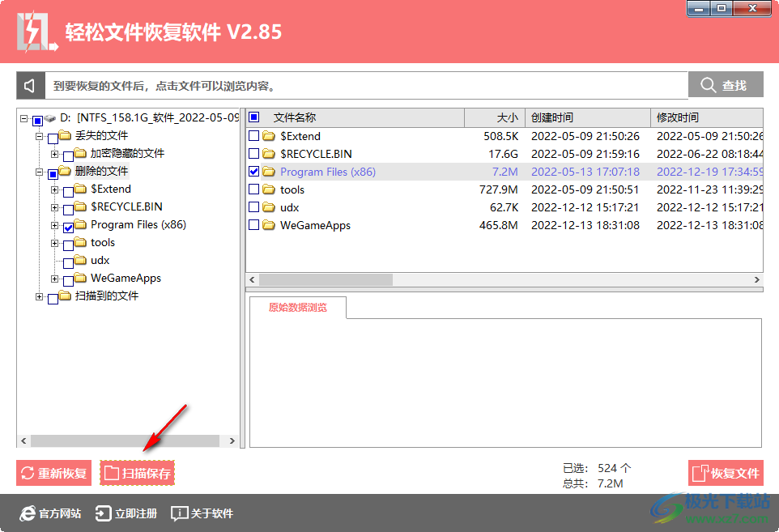Expand the 丢失的文件 tree node
779x532 pixels.
[x=39, y=136]
